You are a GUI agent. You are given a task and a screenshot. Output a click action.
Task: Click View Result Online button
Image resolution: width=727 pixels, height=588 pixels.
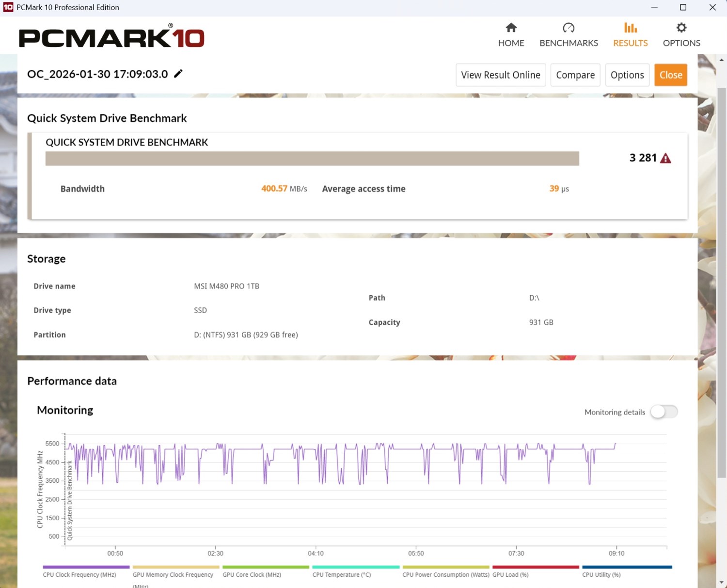click(501, 75)
